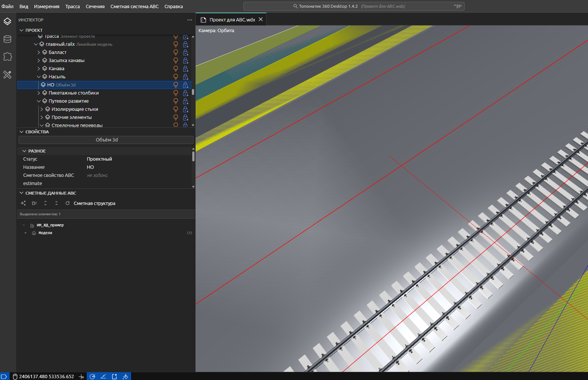
Task: Toggle visibility bulb for Насыпь
Action: click(176, 77)
